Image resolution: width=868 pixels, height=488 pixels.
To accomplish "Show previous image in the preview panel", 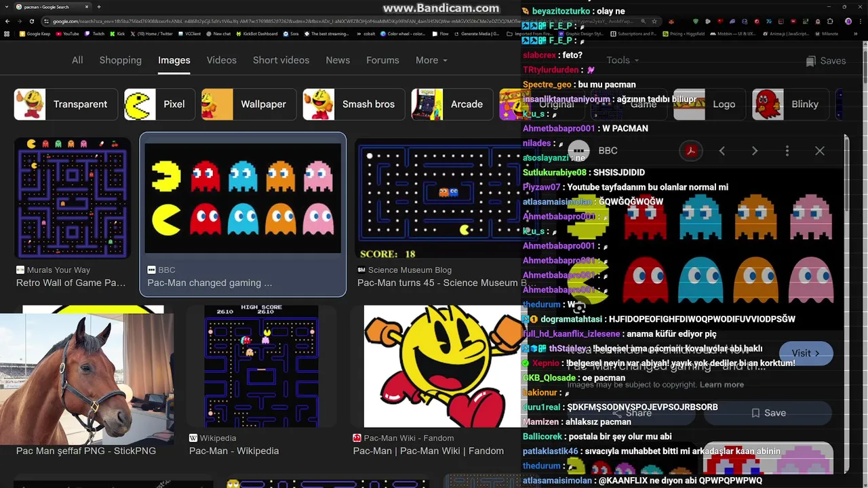I will pos(722,150).
